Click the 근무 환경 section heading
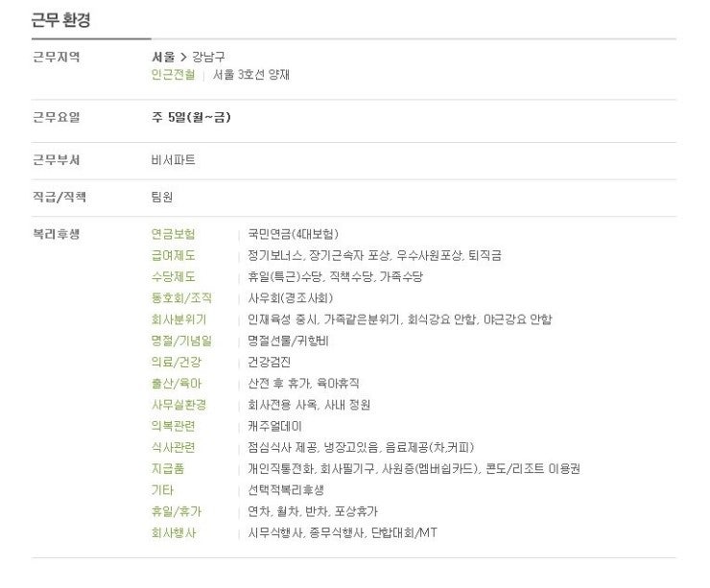This screenshot has width=710, height=588. [x=60, y=20]
